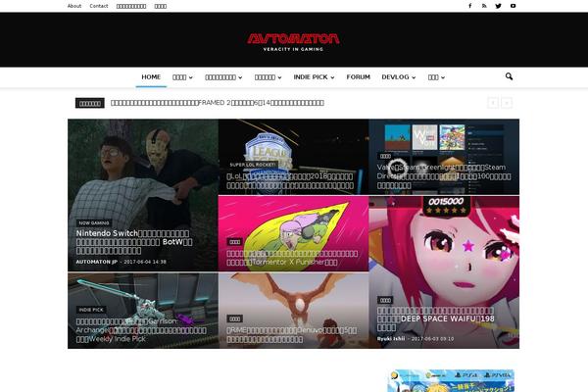Open the FRAMED 2 ticker headline

[x=218, y=103]
